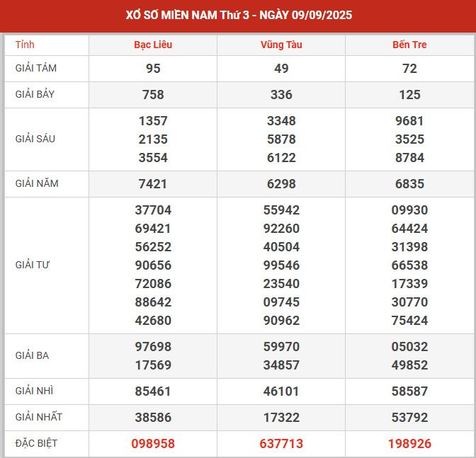This screenshot has height=458, width=476.
Task: Select giải tư number 69421
Action: [x=153, y=229]
